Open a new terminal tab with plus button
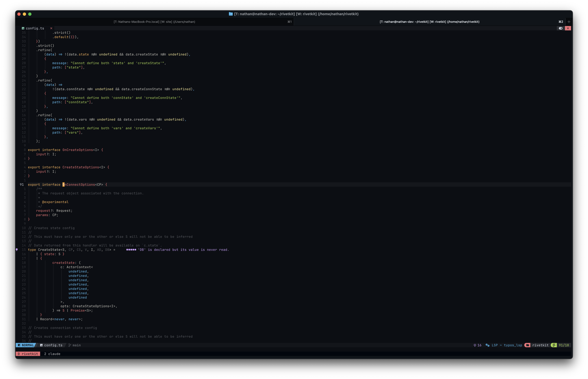 569,22
